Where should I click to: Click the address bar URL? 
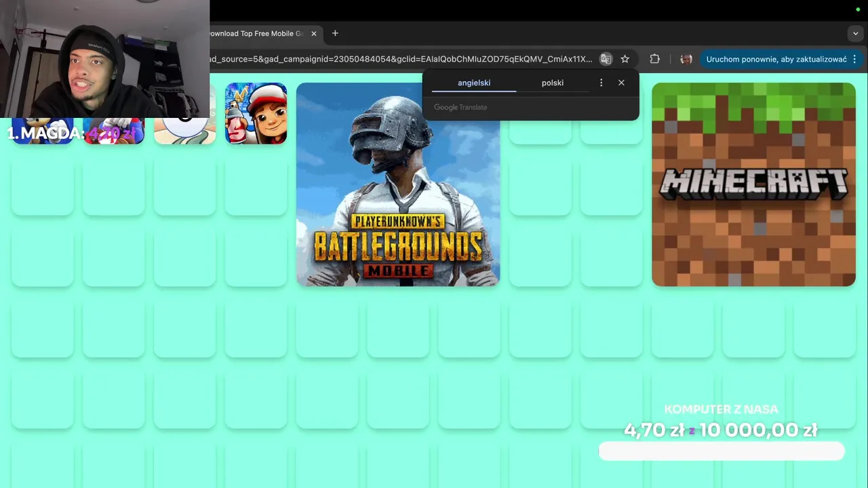(x=401, y=59)
